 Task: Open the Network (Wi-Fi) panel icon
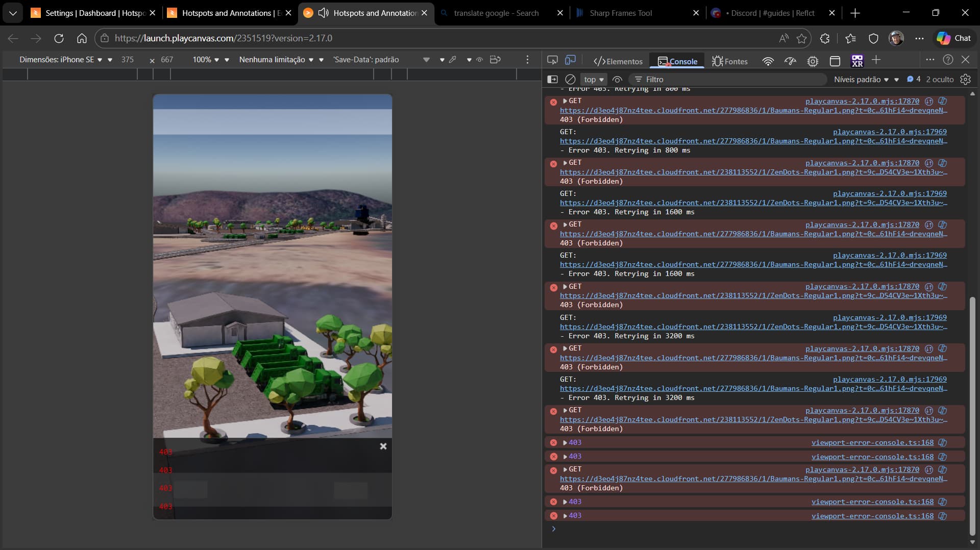pyautogui.click(x=768, y=61)
